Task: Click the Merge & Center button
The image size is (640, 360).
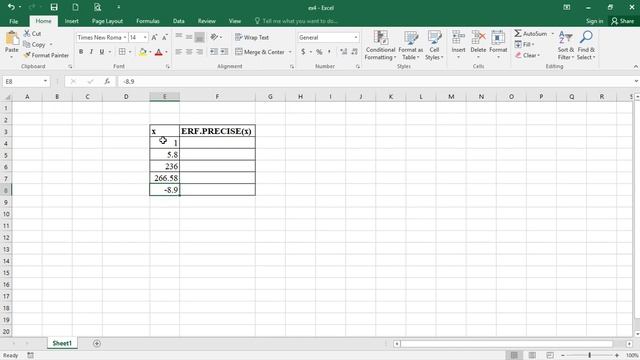Action: pyautogui.click(x=260, y=52)
